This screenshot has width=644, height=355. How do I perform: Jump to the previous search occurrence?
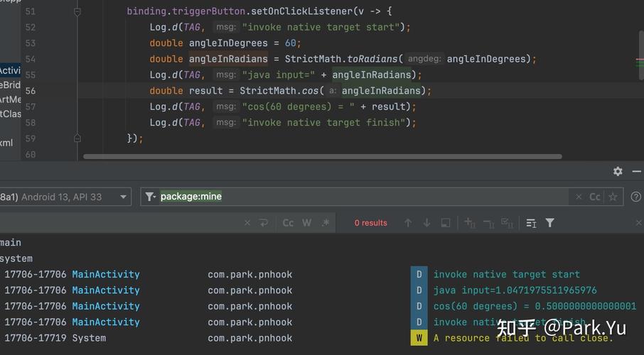408,223
